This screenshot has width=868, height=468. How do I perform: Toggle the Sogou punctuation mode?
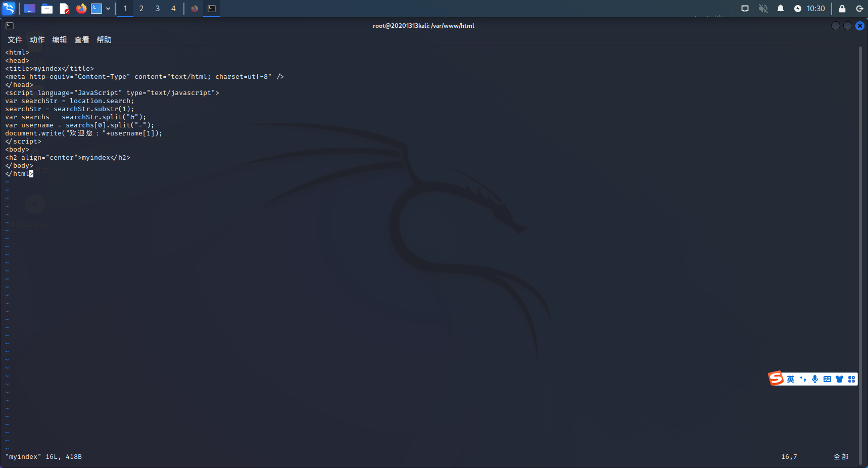click(803, 379)
